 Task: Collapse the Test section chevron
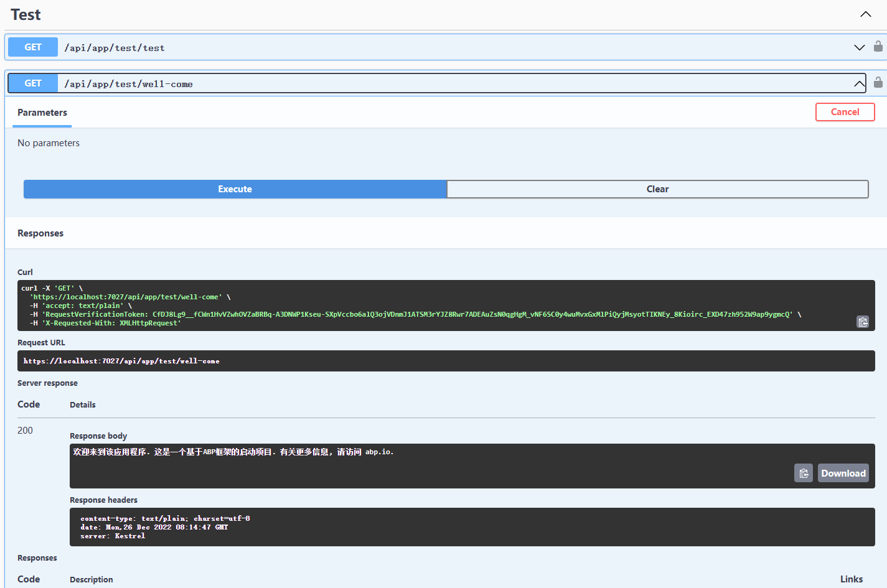(x=865, y=14)
